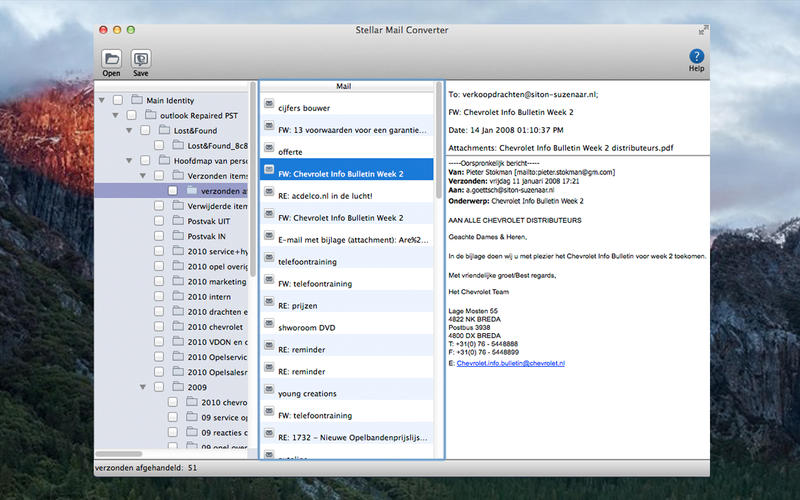Check the '2010 chevrolet' checkbox
The height and width of the screenshot is (500, 800).
(x=159, y=327)
